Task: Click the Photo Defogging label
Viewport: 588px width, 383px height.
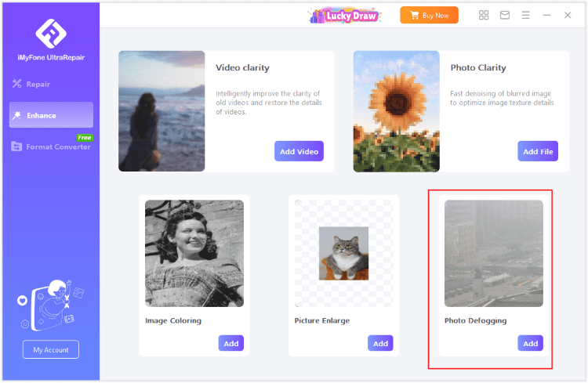Action: click(x=476, y=321)
